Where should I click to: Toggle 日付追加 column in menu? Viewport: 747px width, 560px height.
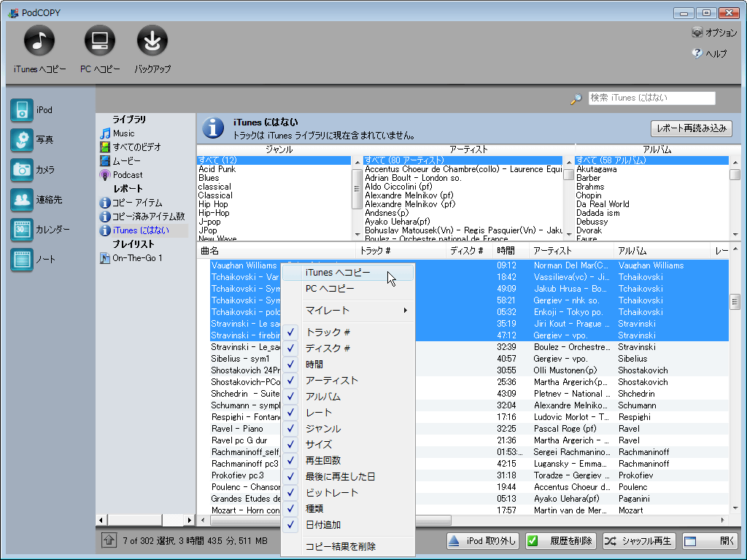(348, 525)
